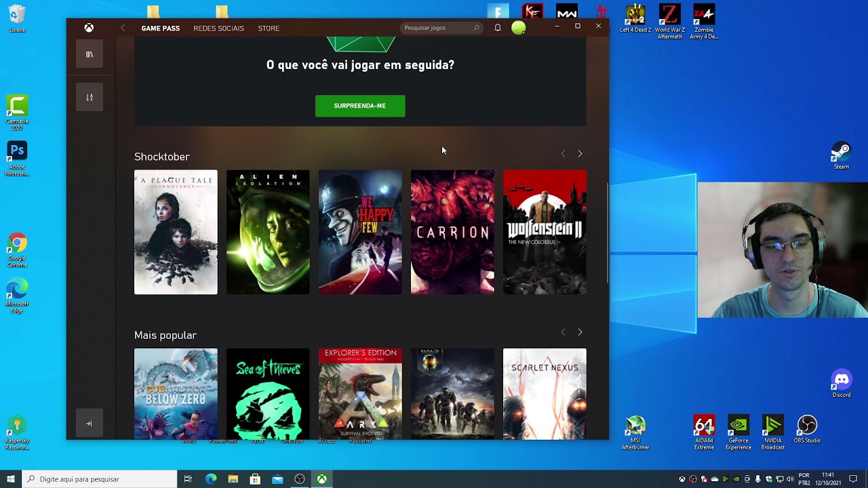
Task: Click the Xbox logo home icon
Action: pyautogui.click(x=89, y=28)
